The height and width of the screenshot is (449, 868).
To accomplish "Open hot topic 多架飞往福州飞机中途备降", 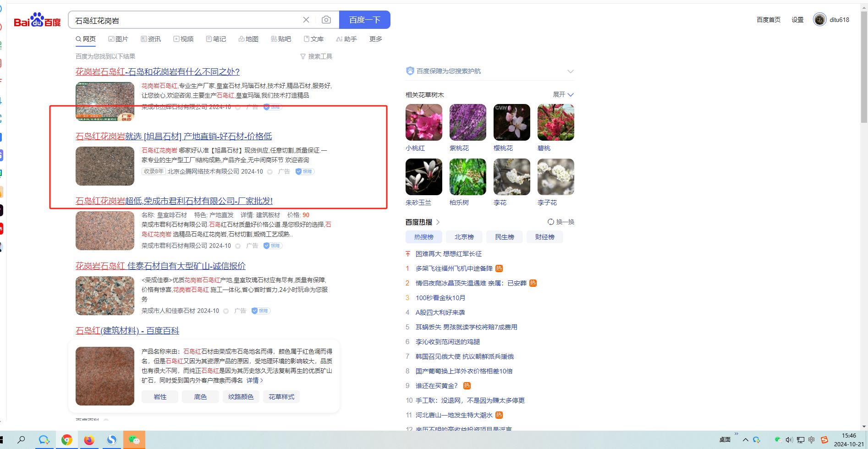I will [x=454, y=268].
